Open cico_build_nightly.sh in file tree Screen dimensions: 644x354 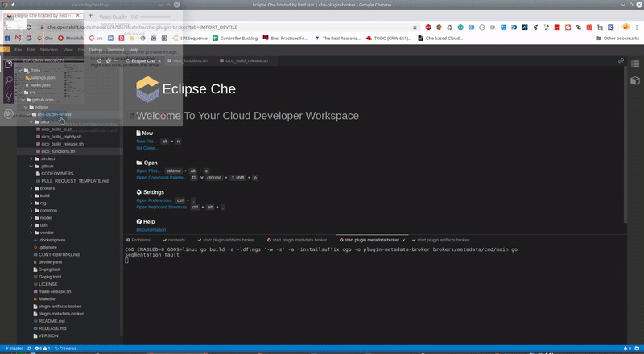(x=61, y=137)
